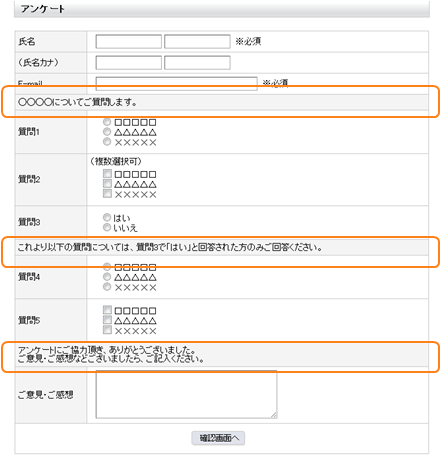The width and height of the screenshot is (441, 459).
Task: Click the 質問1 label
Action: pyautogui.click(x=29, y=132)
